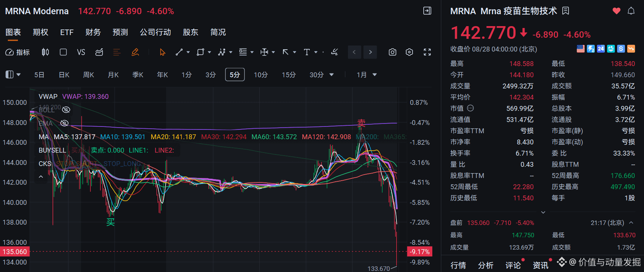Go to next with right arrow button
Screen dimensions: 644x272
(x=370, y=52)
